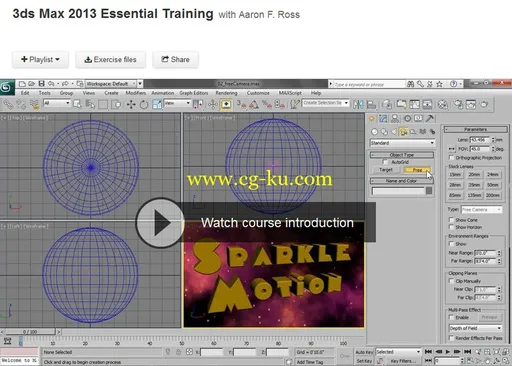Screen dimensions: 512x366
Task: Open the Depth of Field dropdown
Action: click(475, 328)
